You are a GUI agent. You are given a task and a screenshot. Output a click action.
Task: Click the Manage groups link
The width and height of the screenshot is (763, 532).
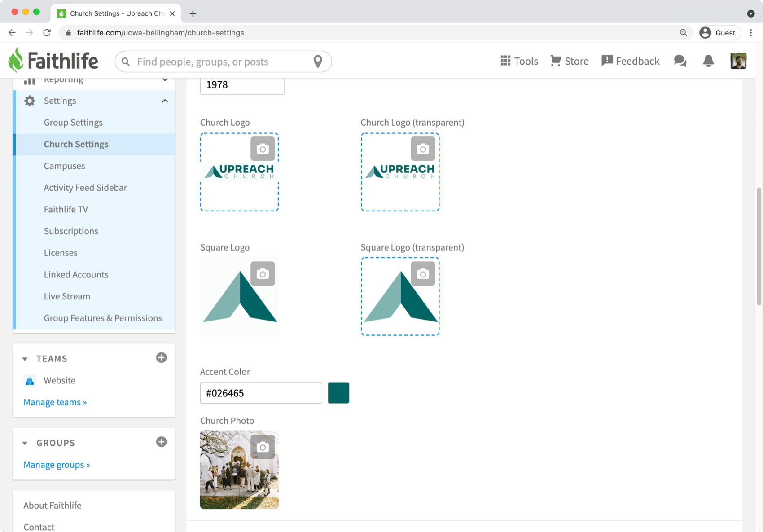coord(57,465)
